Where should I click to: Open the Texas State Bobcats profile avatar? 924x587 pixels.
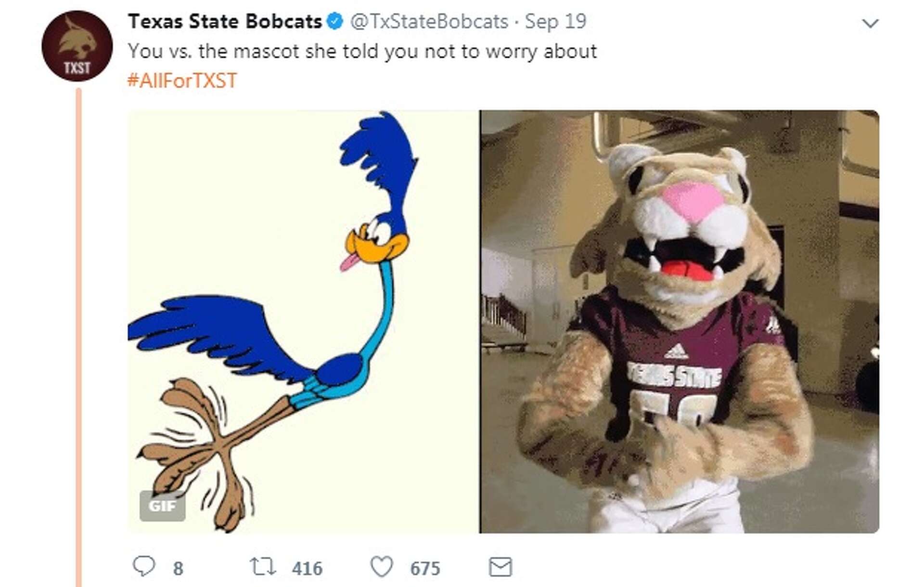tap(77, 46)
